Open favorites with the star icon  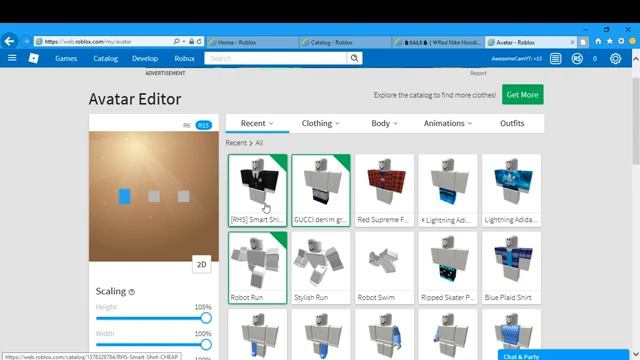[609, 41]
